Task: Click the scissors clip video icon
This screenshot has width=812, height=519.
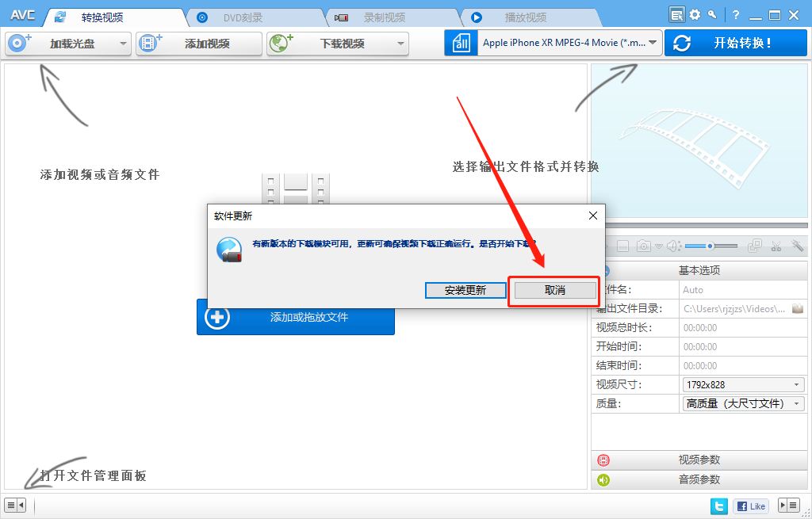Action: click(776, 246)
